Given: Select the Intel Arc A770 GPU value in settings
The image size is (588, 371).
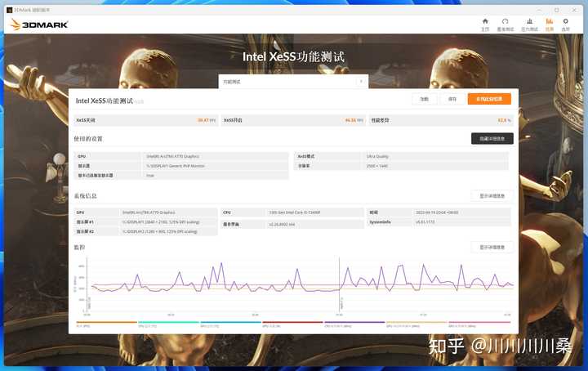Looking at the screenshot, I should [173, 156].
